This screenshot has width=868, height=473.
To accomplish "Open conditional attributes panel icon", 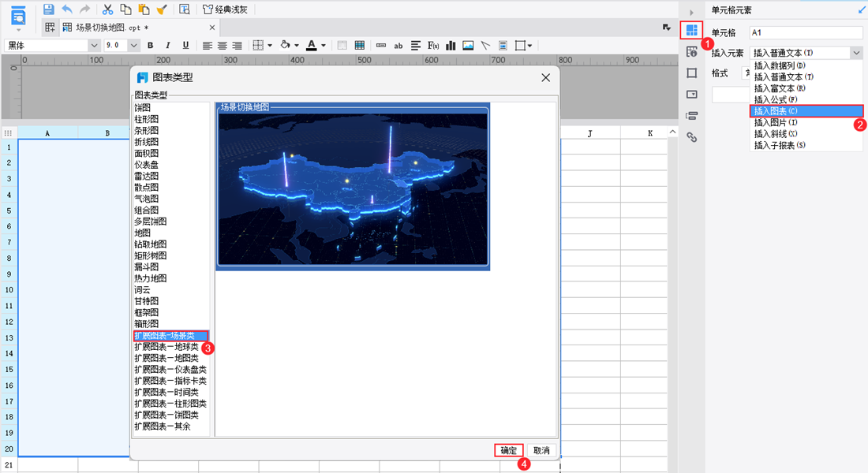I will click(x=691, y=116).
